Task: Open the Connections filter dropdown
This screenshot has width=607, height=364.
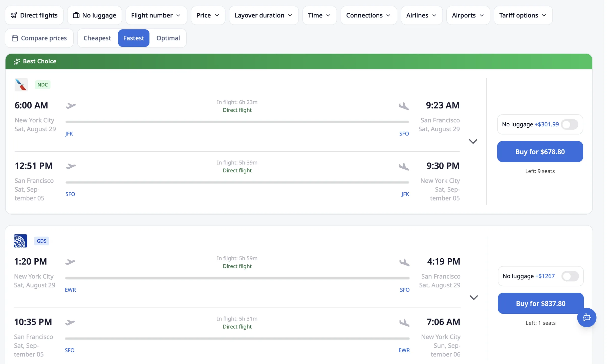Action: tap(368, 15)
